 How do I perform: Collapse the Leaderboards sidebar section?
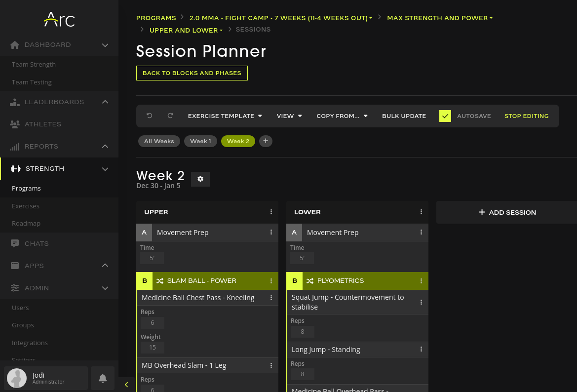point(105,102)
